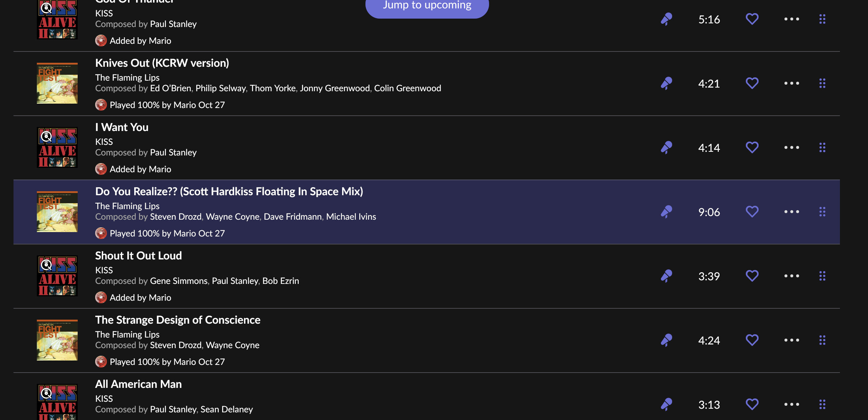
Task: Open more options for All American Man
Action: tap(791, 404)
